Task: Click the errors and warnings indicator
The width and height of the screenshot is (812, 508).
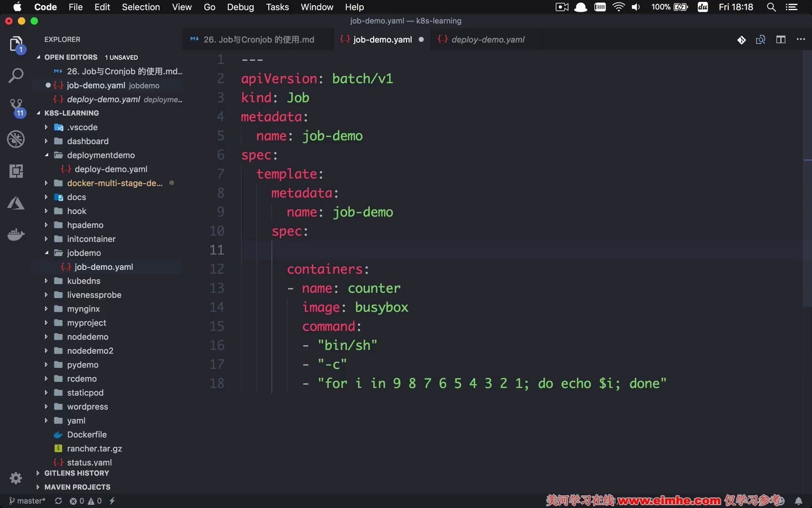Action: (86, 501)
